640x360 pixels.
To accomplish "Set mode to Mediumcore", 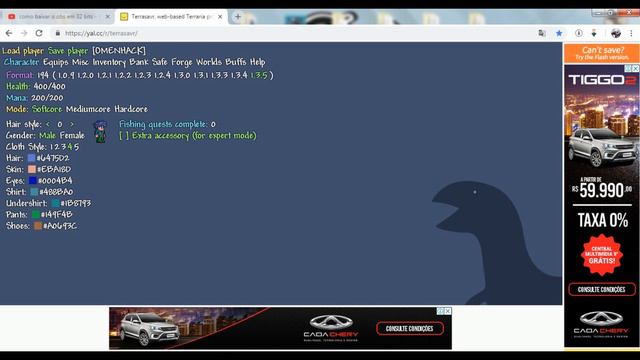I will click(88, 109).
